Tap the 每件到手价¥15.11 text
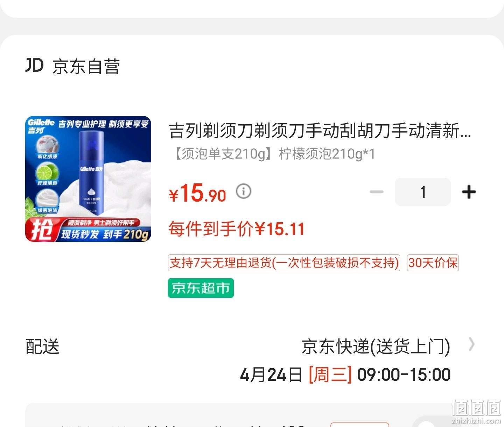Image resolution: width=504 pixels, height=427 pixels. coord(237,229)
